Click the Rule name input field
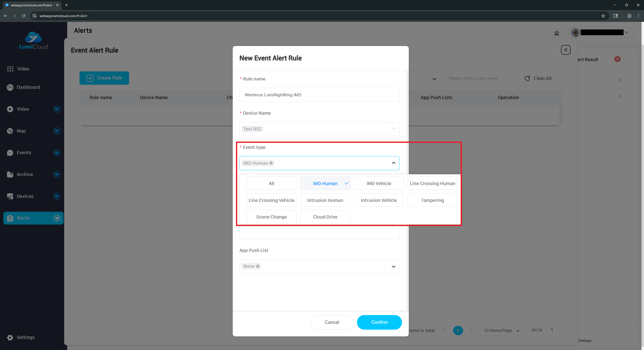 tap(319, 95)
